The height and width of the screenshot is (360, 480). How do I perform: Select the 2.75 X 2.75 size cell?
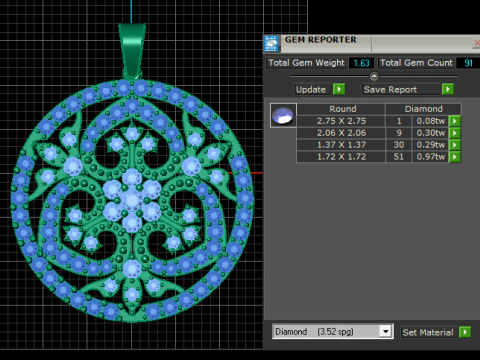(x=341, y=121)
